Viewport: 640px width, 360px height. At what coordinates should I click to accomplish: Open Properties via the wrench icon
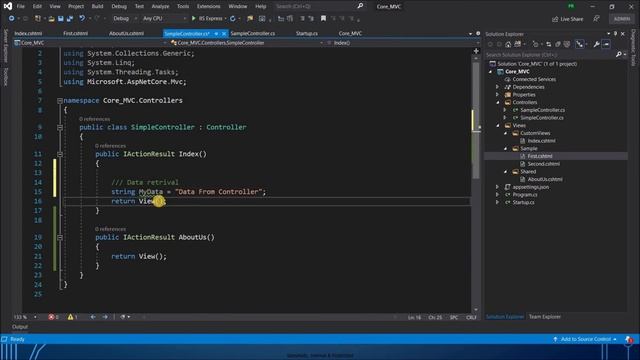(x=596, y=44)
